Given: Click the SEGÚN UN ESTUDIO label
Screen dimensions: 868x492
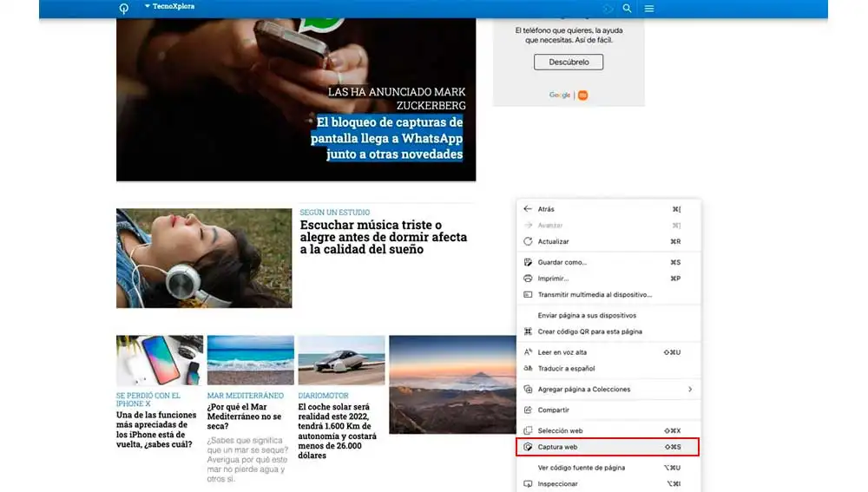Looking at the screenshot, I should click(335, 212).
